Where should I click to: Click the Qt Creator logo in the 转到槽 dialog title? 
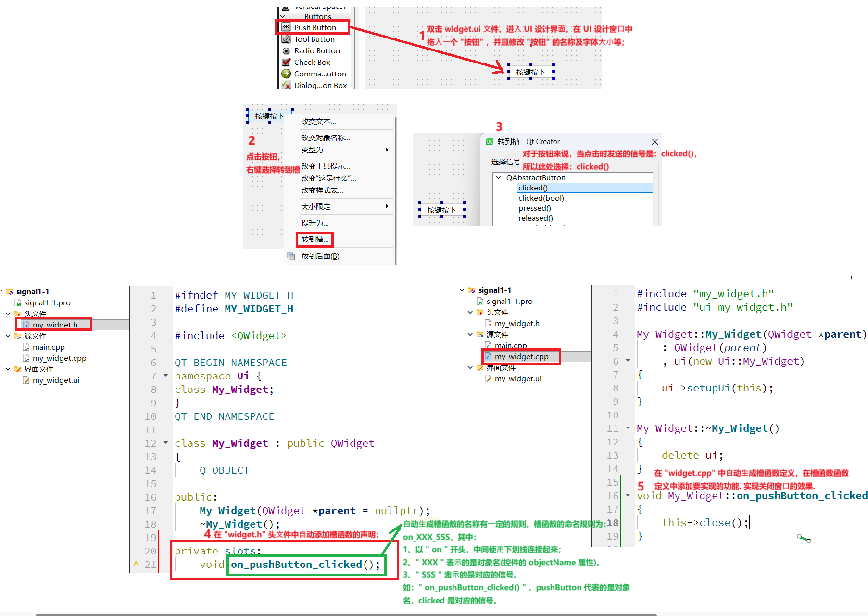click(490, 141)
